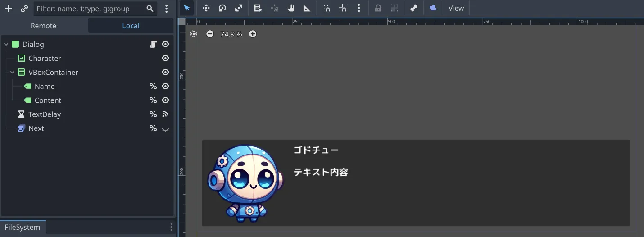Image resolution: width=644 pixels, height=237 pixels.
Task: Click the node filter search field
Action: [90, 9]
